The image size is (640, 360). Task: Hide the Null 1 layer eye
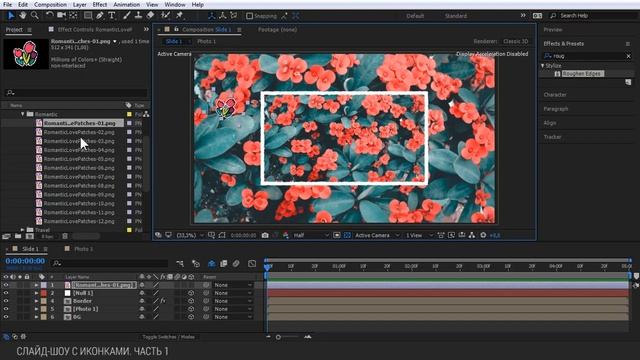click(6, 293)
